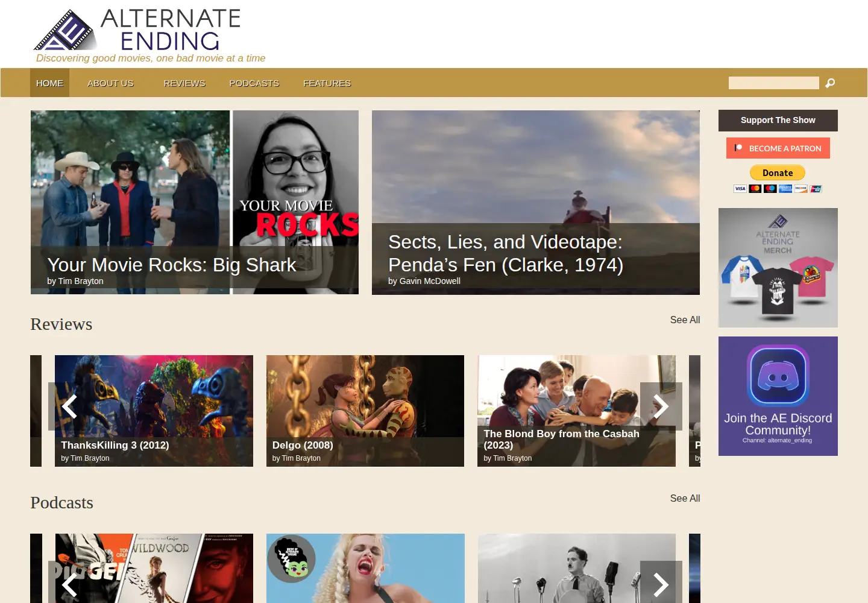Click the Support The Show heading

(x=778, y=121)
